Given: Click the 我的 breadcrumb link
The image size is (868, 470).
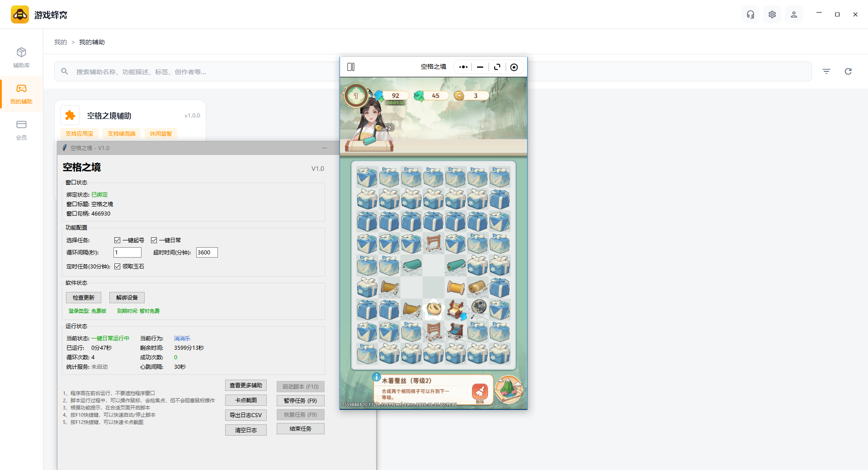Looking at the screenshot, I should tap(61, 42).
